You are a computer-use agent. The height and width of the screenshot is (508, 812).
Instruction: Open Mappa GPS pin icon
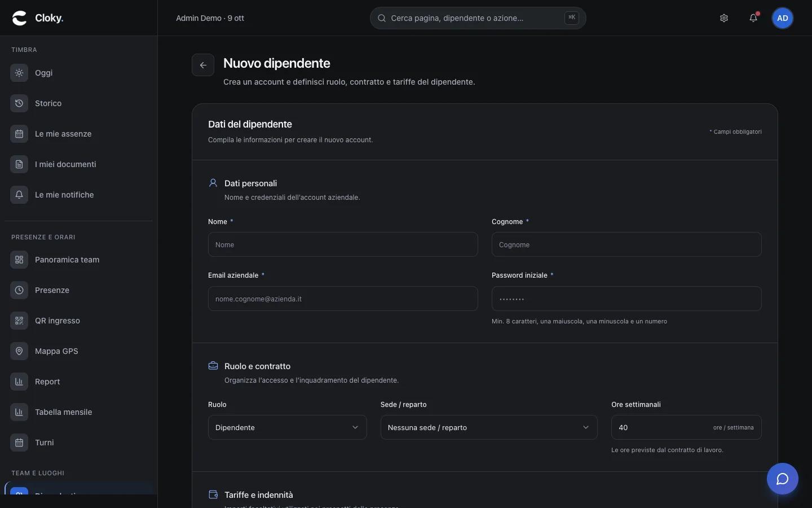19,351
